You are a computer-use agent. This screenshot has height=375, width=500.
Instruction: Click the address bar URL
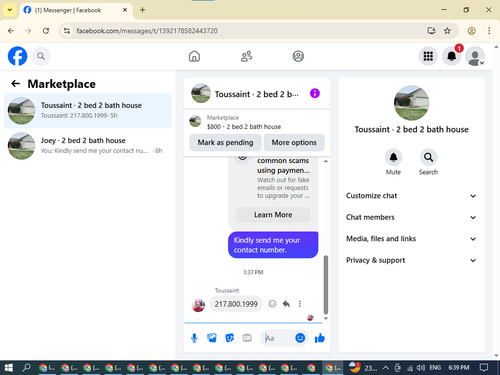[147, 31]
